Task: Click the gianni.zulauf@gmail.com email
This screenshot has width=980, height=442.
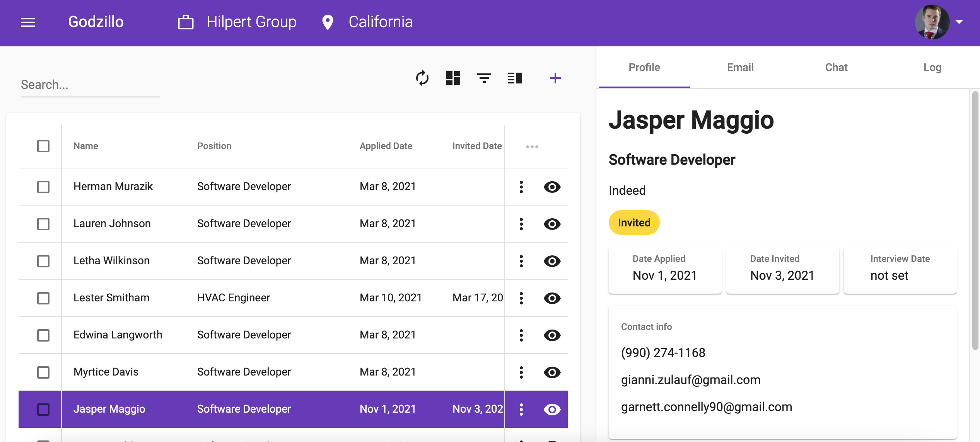Action: point(690,380)
